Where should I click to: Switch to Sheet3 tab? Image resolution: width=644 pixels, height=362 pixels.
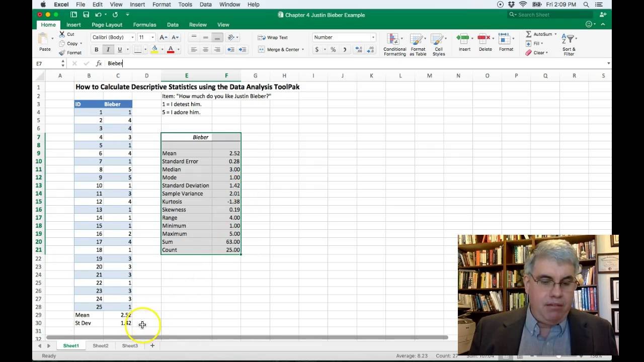[129, 346]
